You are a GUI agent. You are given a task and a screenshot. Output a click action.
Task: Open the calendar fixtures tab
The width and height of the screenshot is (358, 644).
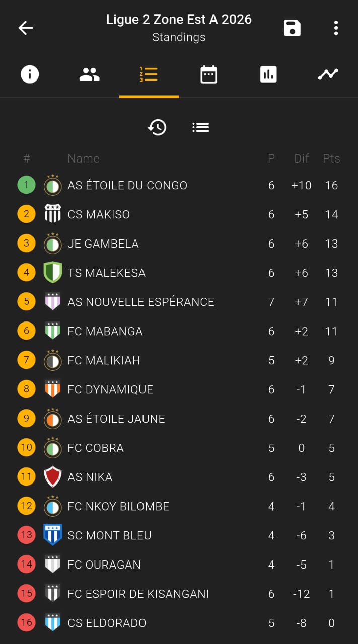pos(208,75)
